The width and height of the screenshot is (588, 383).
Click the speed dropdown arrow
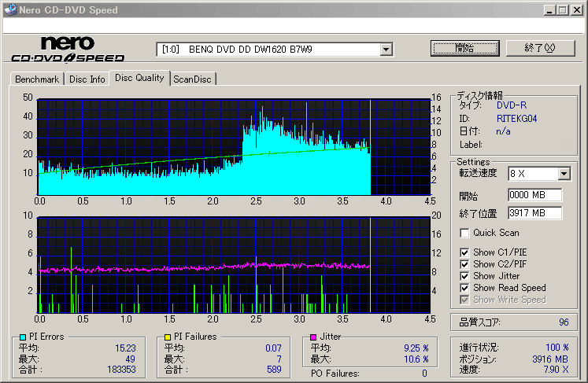click(x=564, y=174)
